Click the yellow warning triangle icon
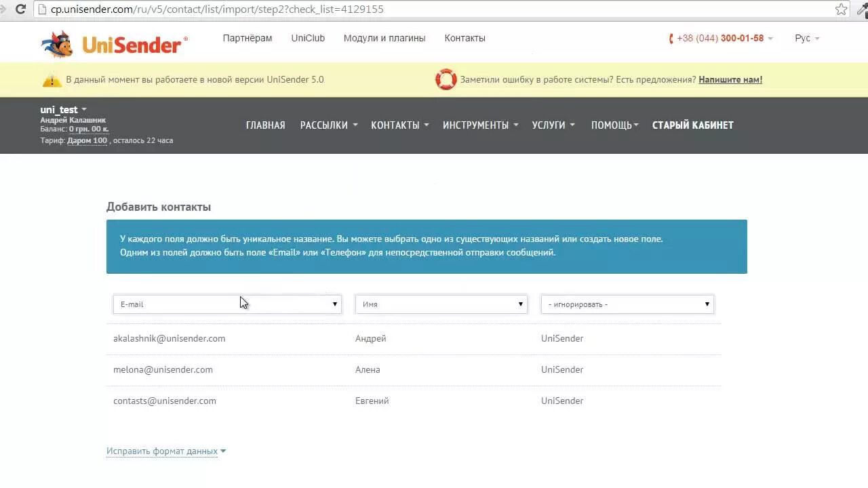Viewport: 868px width, 488px height. [x=52, y=80]
